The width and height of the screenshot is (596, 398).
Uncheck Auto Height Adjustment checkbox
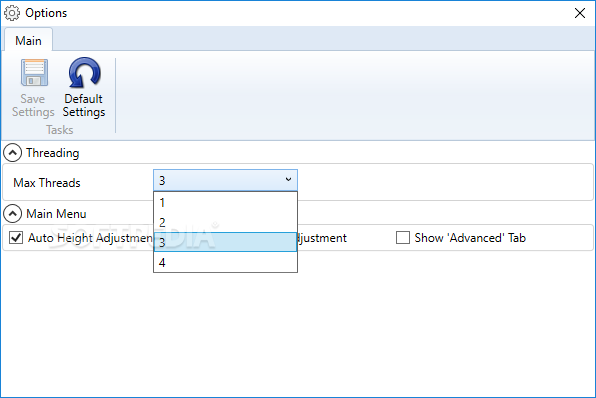pos(16,238)
